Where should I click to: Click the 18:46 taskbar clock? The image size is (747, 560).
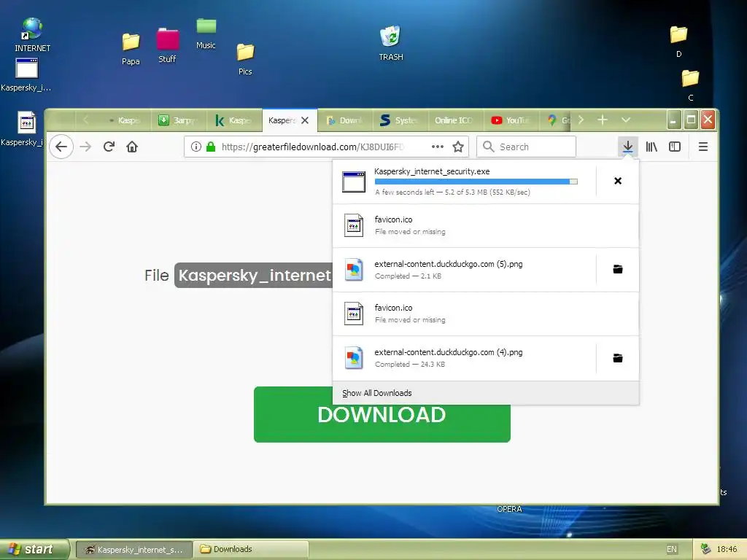point(727,549)
